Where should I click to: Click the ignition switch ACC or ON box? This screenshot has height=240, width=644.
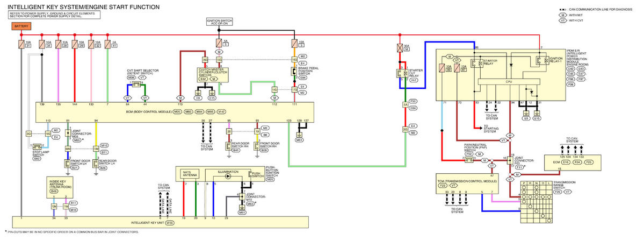click(x=220, y=22)
